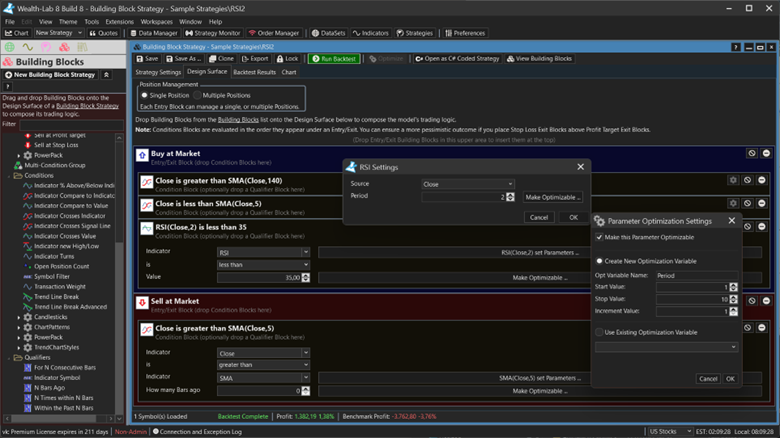Image resolution: width=780 pixels, height=438 pixels.
Task: Select Use Existing Optimization Variable option
Action: (x=599, y=331)
